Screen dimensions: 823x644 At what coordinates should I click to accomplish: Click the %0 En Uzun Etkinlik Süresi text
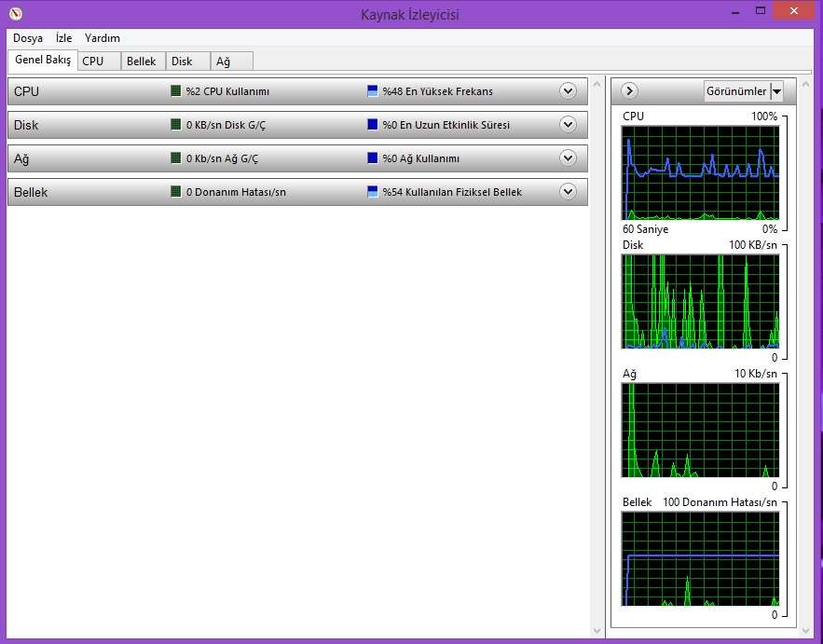[446, 125]
